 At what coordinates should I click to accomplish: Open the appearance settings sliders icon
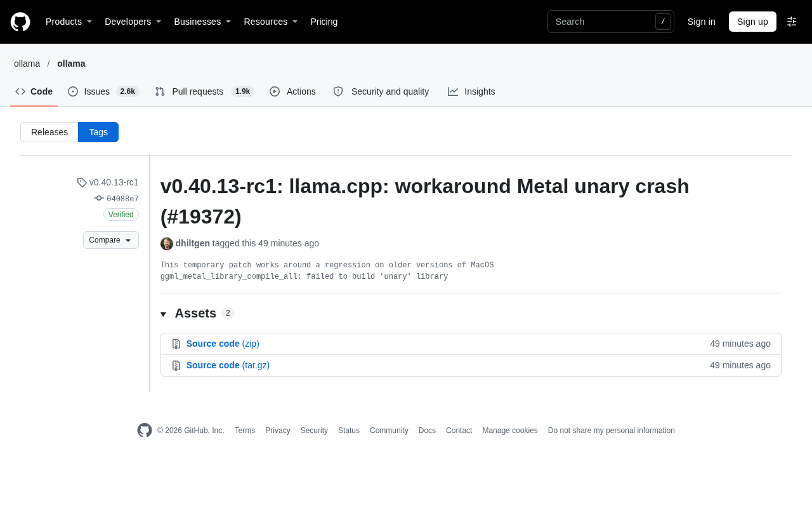[x=792, y=22]
